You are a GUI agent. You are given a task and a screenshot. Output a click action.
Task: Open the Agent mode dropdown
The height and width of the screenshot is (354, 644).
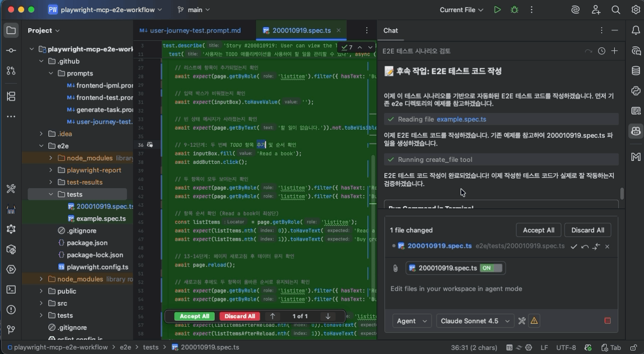(412, 321)
